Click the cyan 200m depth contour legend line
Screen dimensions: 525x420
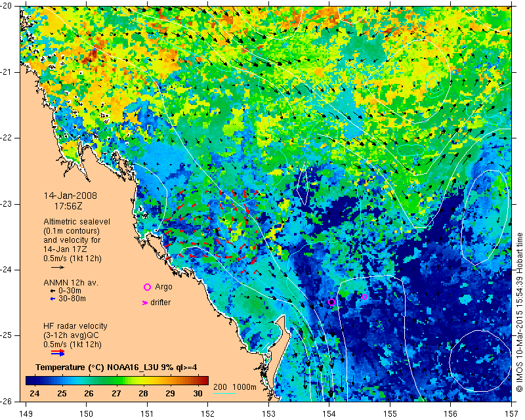click(224, 393)
